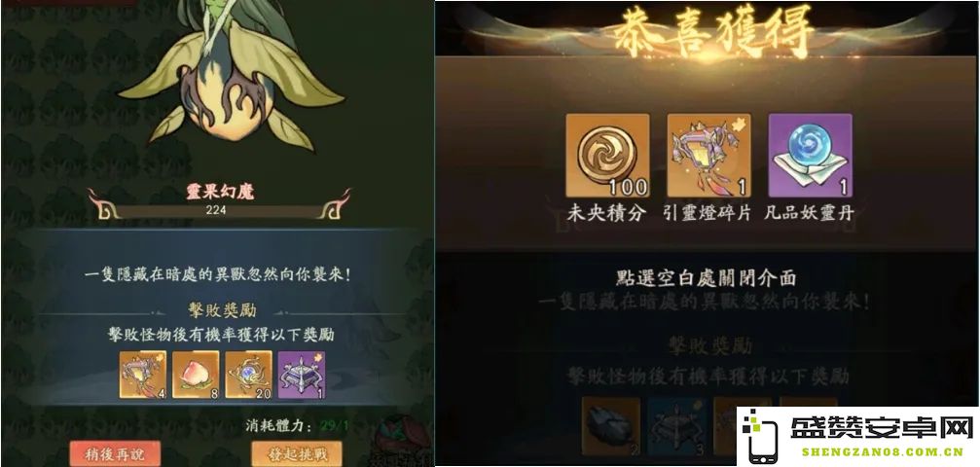The image size is (980, 467).
Task: Click the 盛赞安卓网 site name text
Action: (x=882, y=427)
